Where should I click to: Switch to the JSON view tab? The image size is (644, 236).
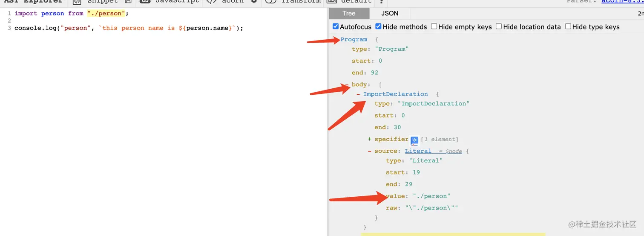click(390, 13)
